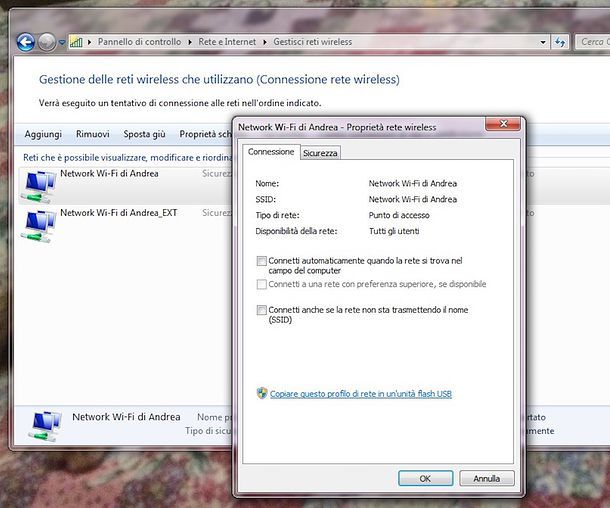Click network icon in bottom details pane
610x508 pixels.
pos(42,425)
